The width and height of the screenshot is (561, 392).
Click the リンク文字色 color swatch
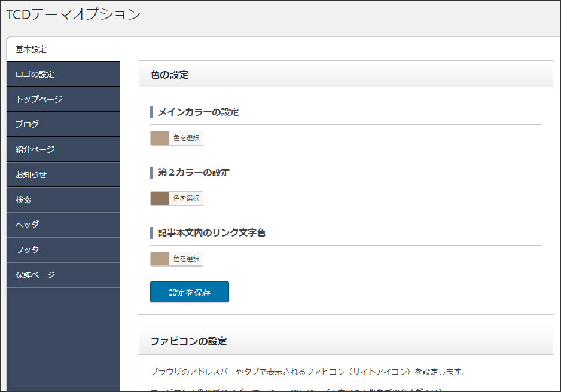(x=160, y=259)
